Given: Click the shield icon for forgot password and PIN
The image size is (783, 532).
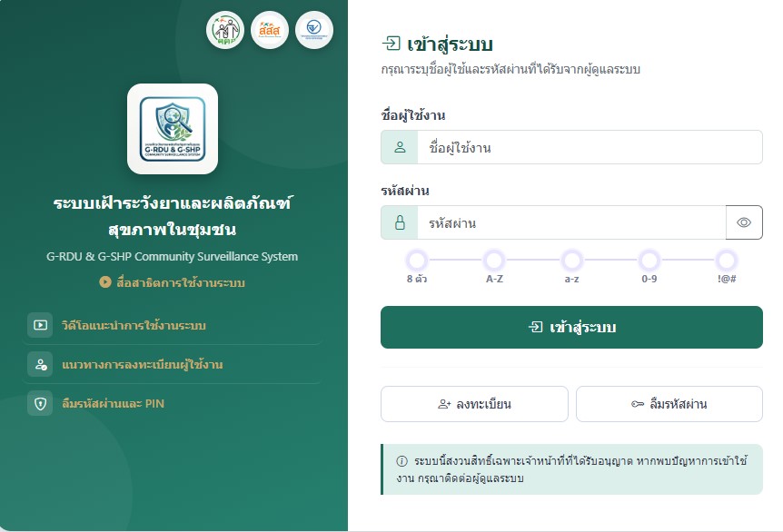Looking at the screenshot, I should tap(40, 403).
